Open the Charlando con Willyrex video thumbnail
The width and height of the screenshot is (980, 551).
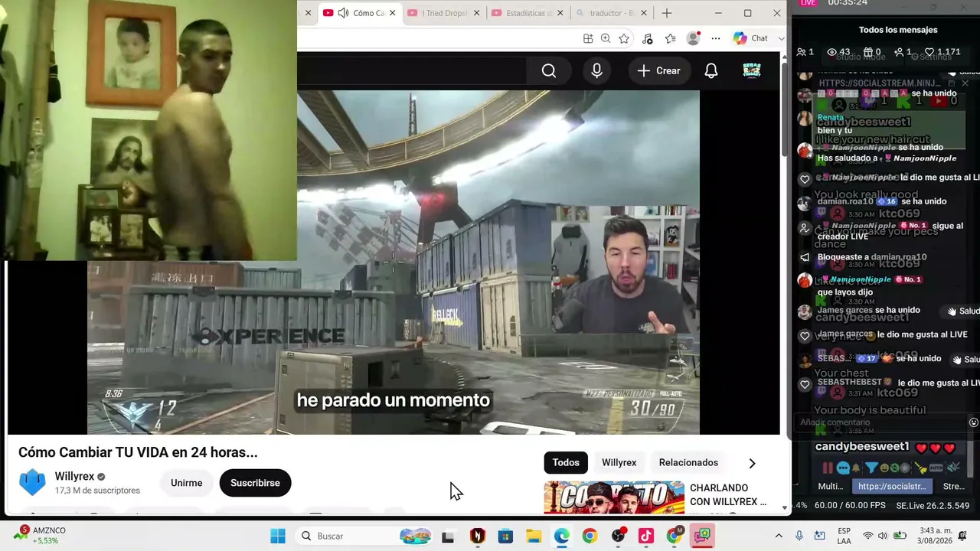coord(614,497)
